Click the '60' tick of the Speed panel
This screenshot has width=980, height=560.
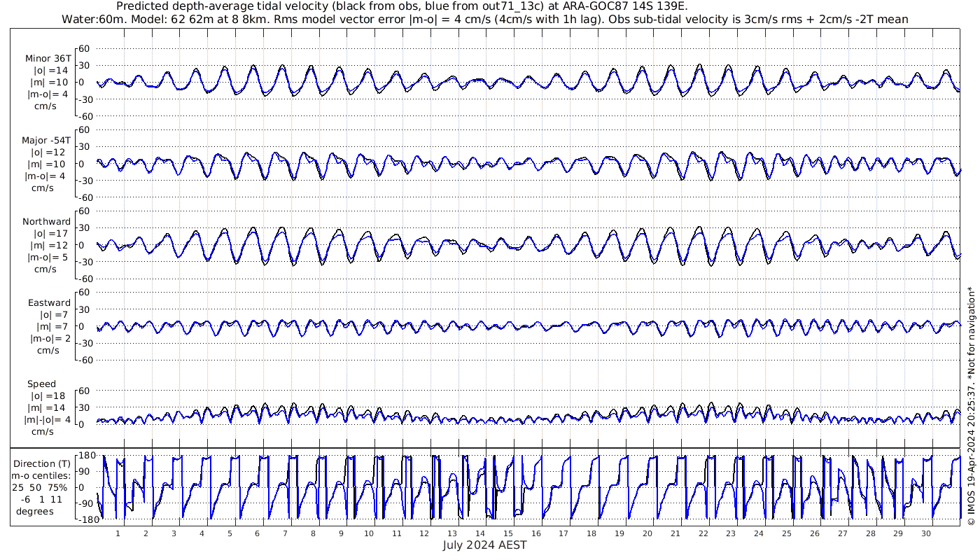[85, 391]
